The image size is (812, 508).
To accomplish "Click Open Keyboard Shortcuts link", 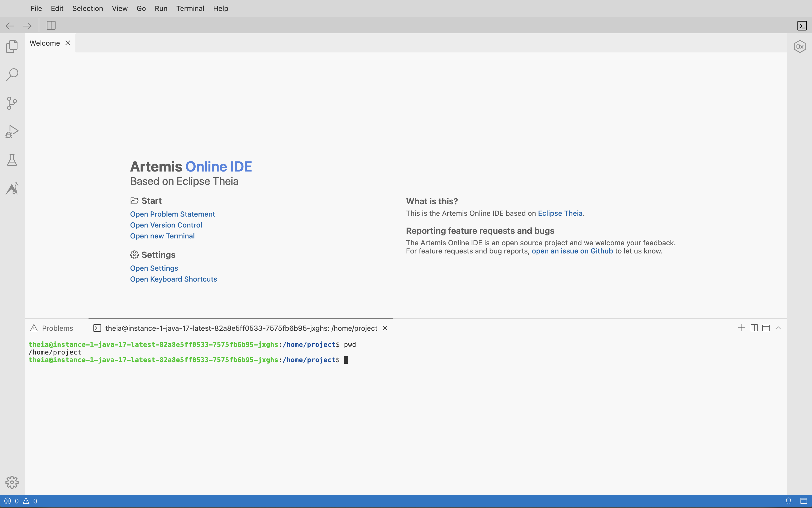I will coord(173,279).
